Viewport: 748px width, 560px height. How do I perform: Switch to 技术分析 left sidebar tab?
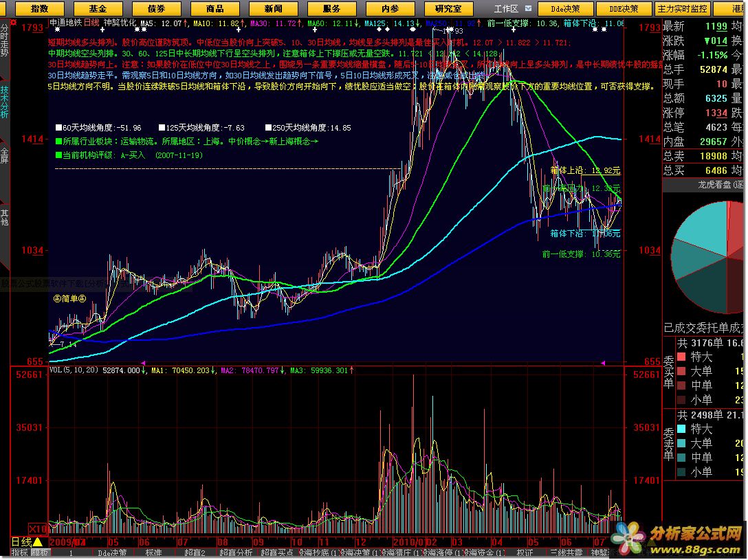(4, 102)
